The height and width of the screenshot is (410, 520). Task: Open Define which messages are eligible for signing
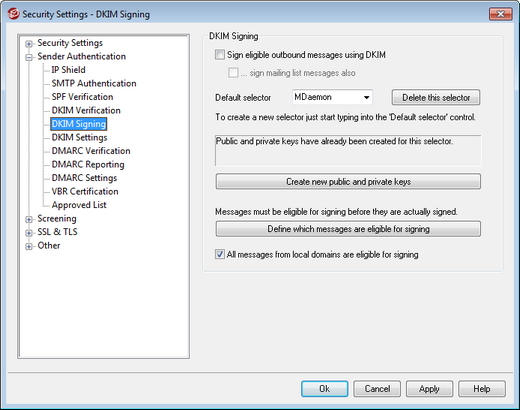coord(348,229)
